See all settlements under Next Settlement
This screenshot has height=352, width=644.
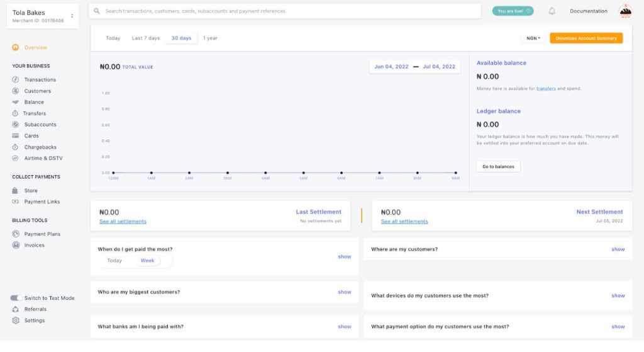pos(404,222)
